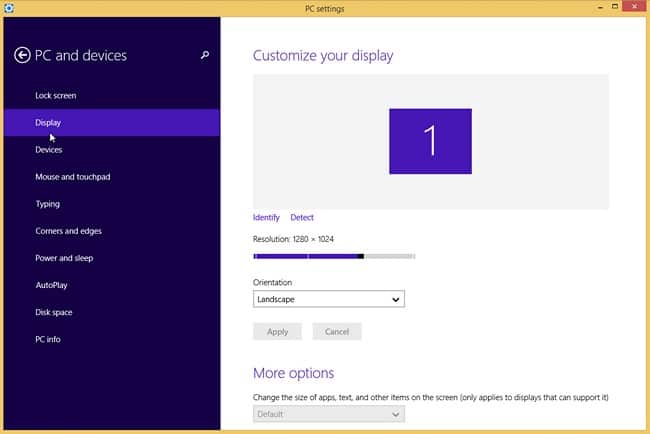Select the monitor 1 display thumbnail
Image resolution: width=650 pixels, height=434 pixels.
(x=430, y=141)
